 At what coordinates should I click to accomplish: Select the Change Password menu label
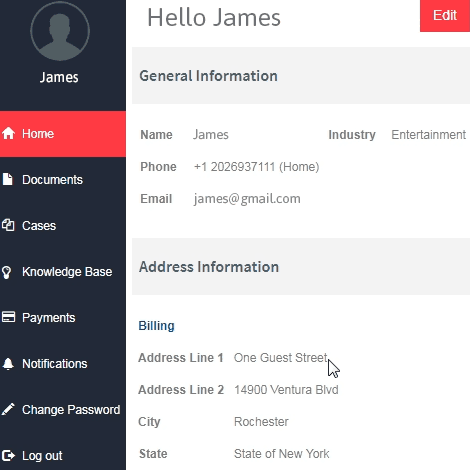point(71,410)
